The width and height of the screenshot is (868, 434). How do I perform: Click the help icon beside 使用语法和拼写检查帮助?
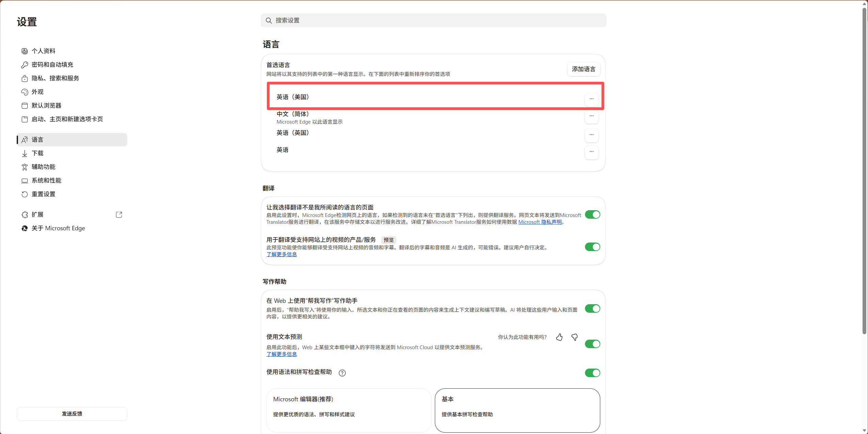pyautogui.click(x=342, y=373)
